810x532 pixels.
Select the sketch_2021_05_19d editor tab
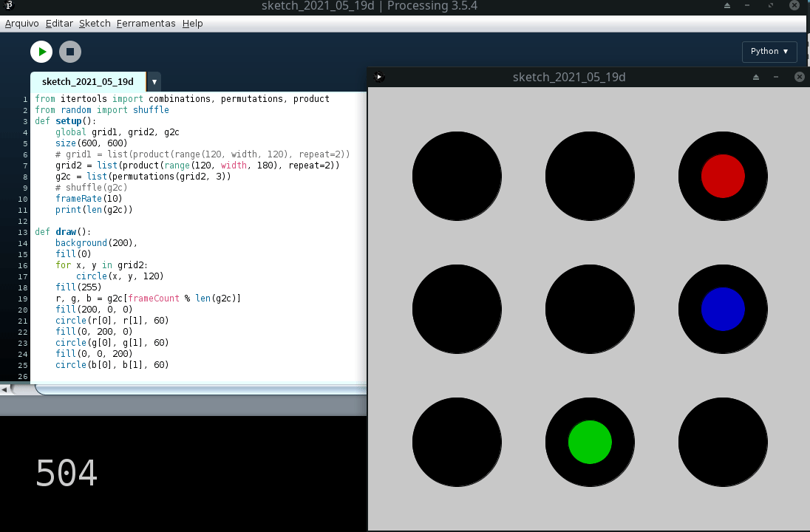click(88, 81)
